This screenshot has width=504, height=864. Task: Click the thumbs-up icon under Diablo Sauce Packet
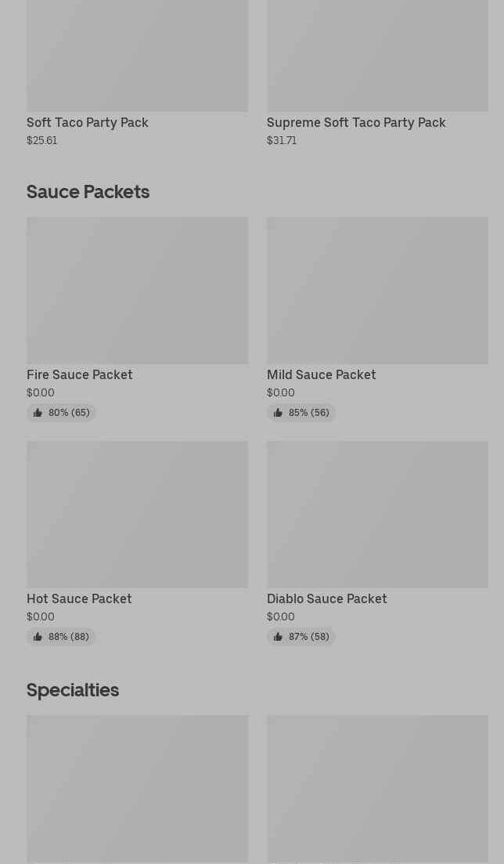coord(278,637)
